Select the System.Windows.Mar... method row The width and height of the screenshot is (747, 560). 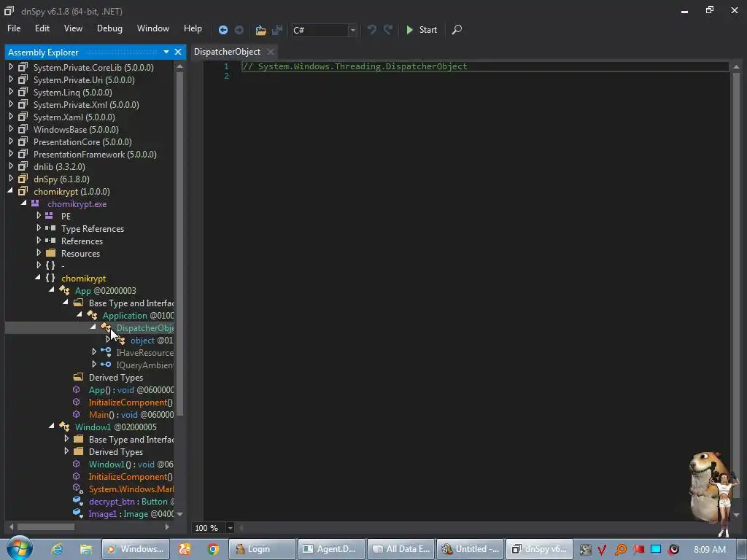click(x=131, y=489)
